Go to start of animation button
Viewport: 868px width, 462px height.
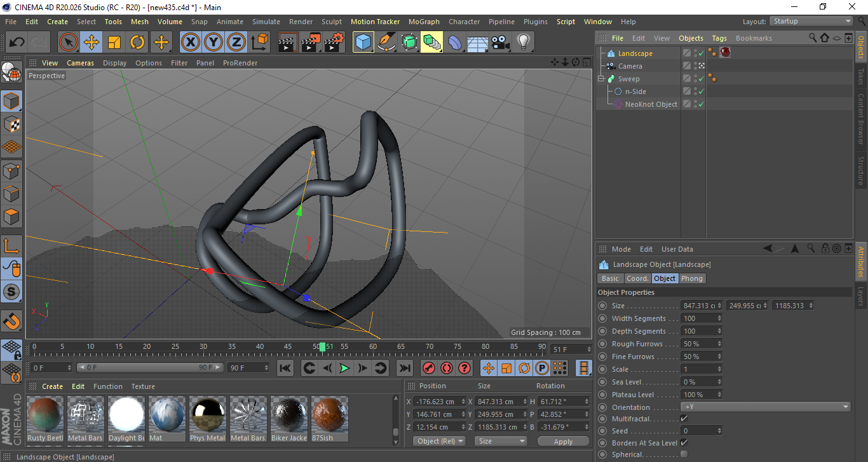click(x=285, y=368)
